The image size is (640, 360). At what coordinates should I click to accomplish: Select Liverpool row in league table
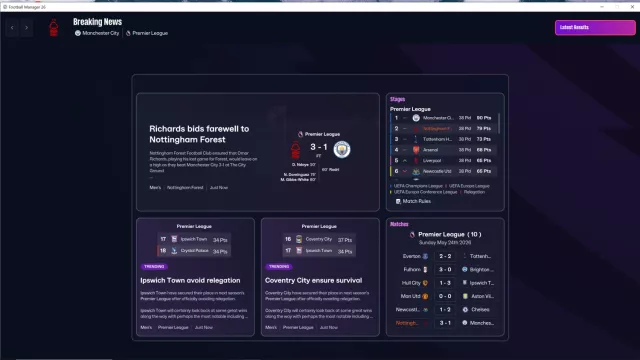pyautogui.click(x=443, y=160)
